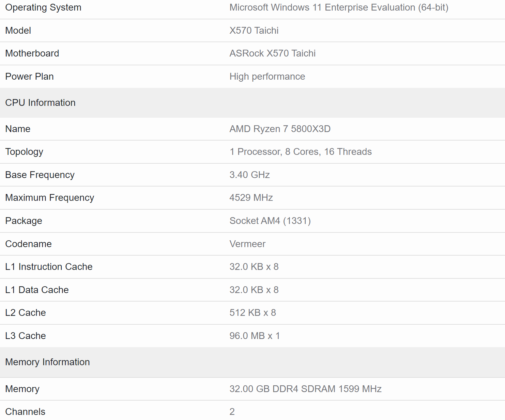Click the Channels row label

[x=25, y=412]
